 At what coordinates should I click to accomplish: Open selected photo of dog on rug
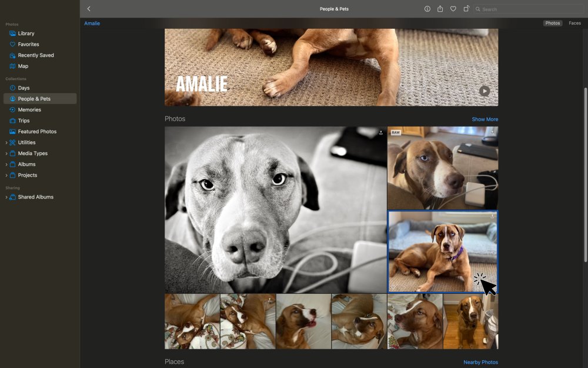(443, 251)
